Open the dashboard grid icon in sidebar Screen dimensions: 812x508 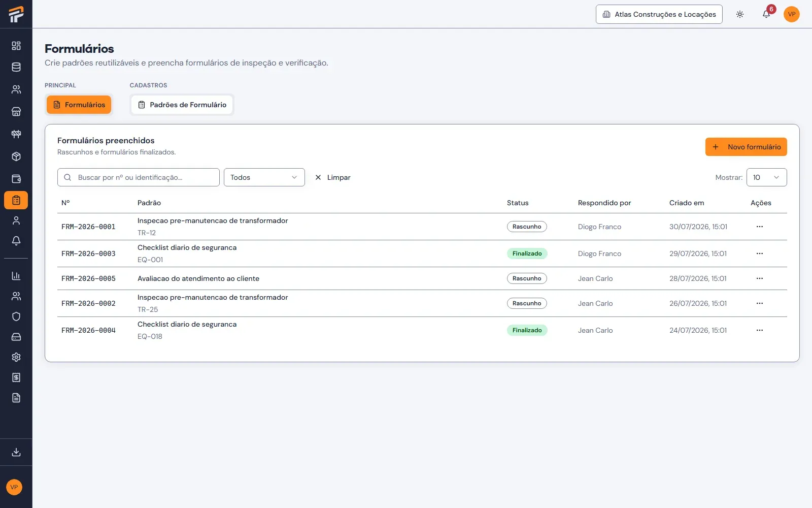[x=16, y=46]
